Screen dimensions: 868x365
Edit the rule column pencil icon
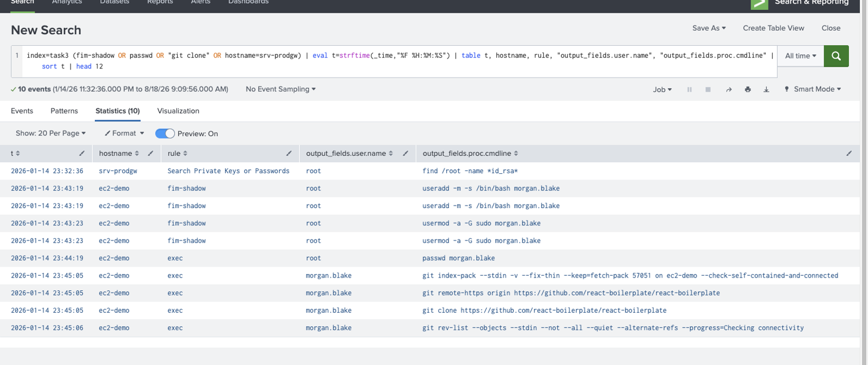click(x=289, y=154)
